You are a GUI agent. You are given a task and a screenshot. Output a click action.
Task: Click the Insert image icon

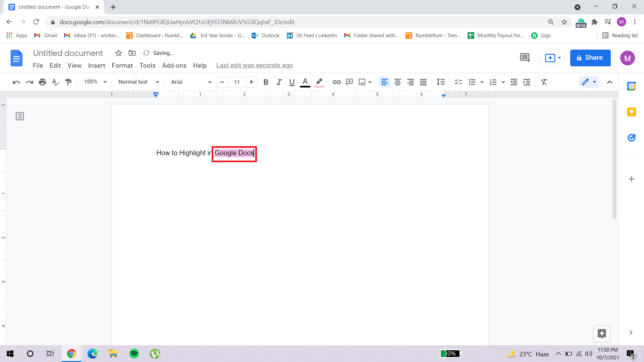tap(362, 82)
